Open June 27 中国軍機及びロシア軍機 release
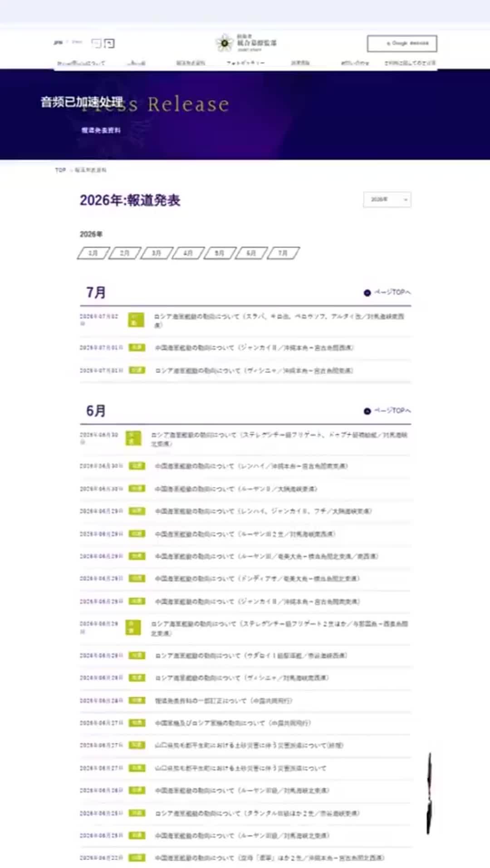 click(x=233, y=723)
